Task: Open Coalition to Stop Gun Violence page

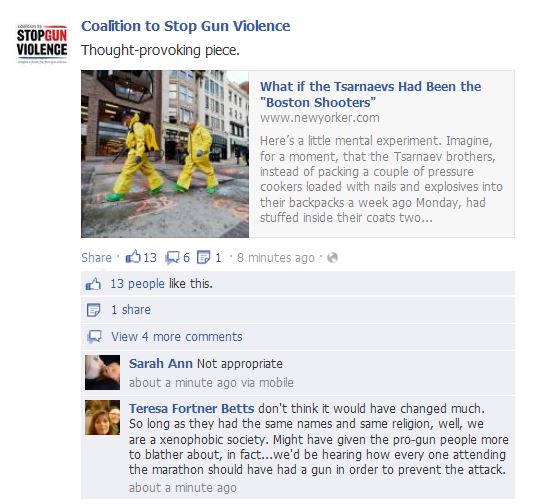Action: pos(186,26)
